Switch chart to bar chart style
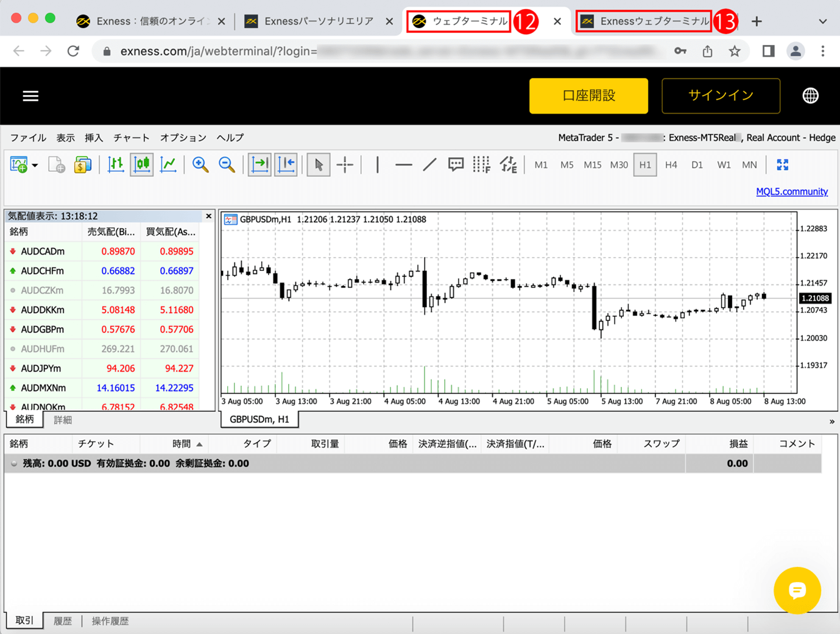Image resolution: width=840 pixels, height=634 pixels. 116,164
